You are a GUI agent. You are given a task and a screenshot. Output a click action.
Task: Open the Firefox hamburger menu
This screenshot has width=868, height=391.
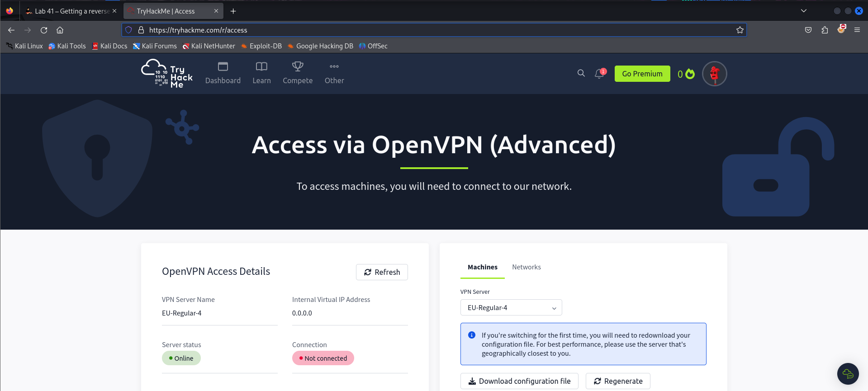857,30
